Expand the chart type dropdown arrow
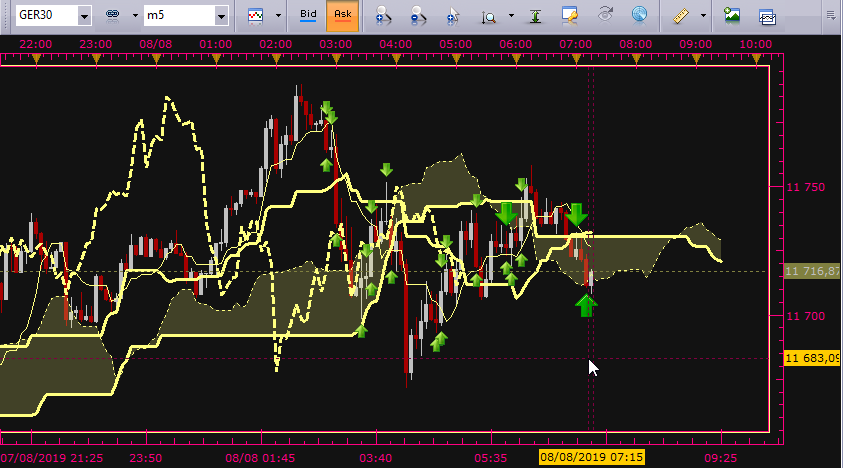Image resolution: width=843 pixels, height=468 pixels. [278, 16]
